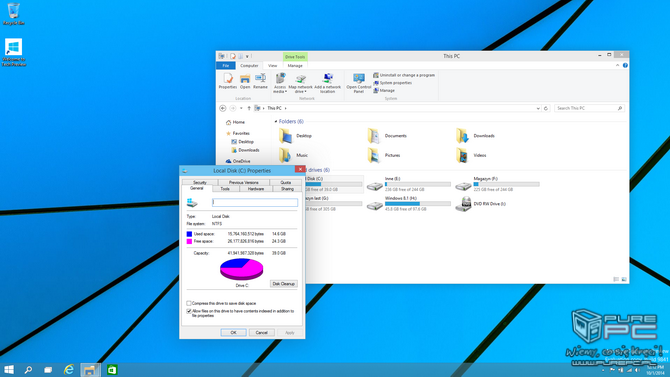The height and width of the screenshot is (377, 670).
Task: Click Cancel in Properties dialog
Action: click(x=262, y=333)
